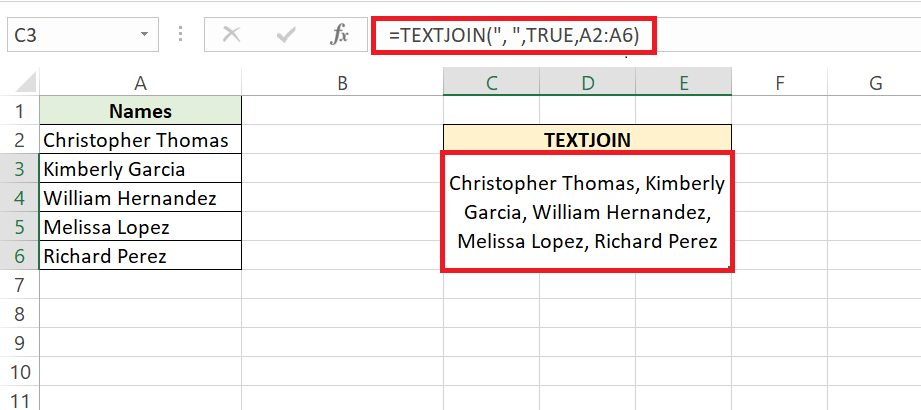This screenshot has width=921, height=410.
Task: Click the formula bar resize dots handle
Action: click(x=180, y=35)
